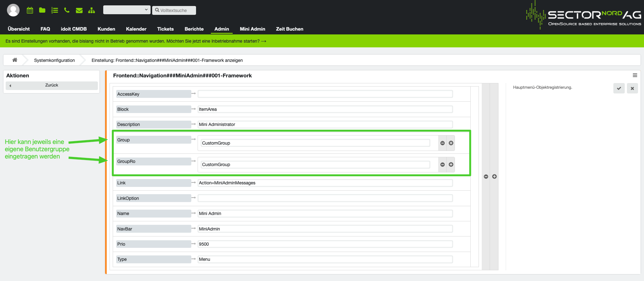This screenshot has height=281, width=644.
Task: Open the Admin menu
Action: pos(222,29)
